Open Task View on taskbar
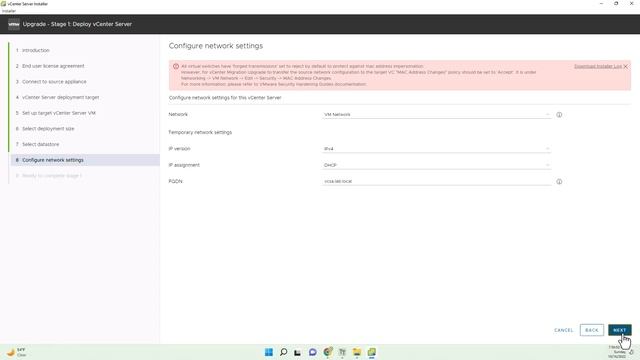This screenshot has height=360, width=640. coord(298,352)
